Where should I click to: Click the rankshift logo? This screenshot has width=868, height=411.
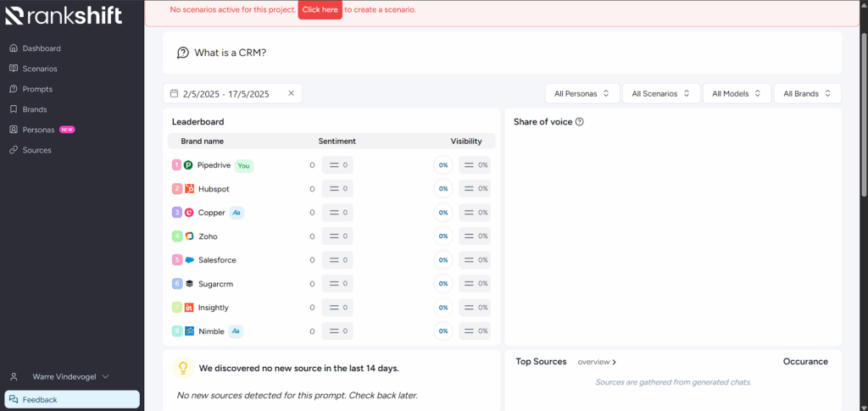tap(63, 15)
